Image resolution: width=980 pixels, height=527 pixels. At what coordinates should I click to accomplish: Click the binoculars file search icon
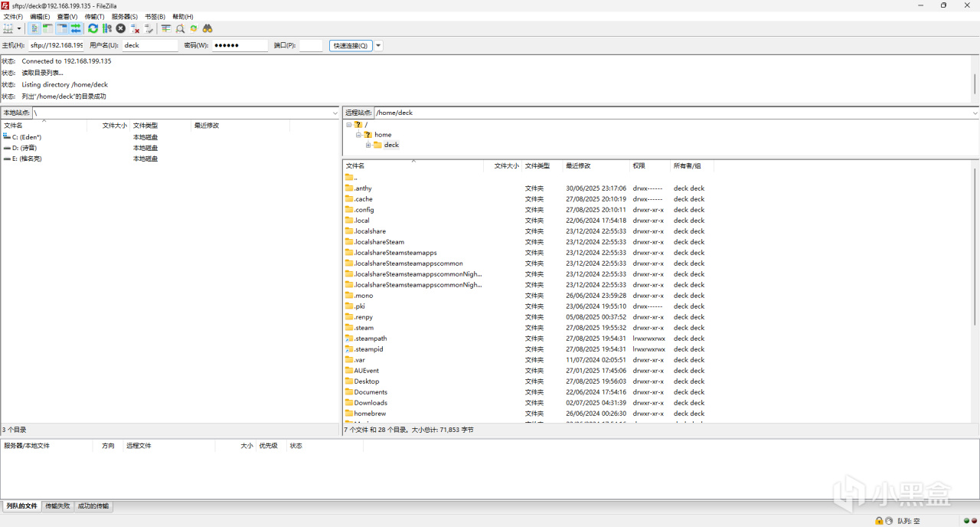click(x=207, y=28)
